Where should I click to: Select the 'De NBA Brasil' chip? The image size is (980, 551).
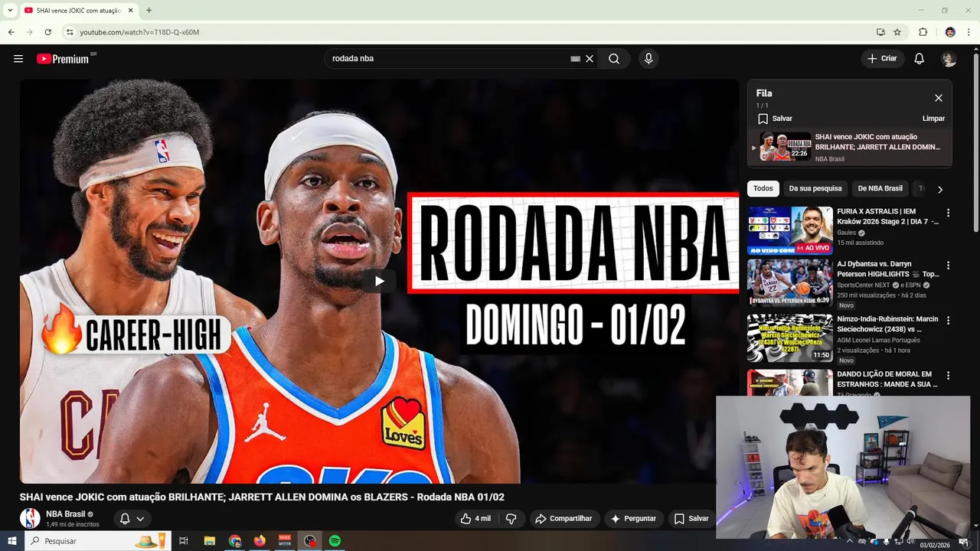[880, 188]
